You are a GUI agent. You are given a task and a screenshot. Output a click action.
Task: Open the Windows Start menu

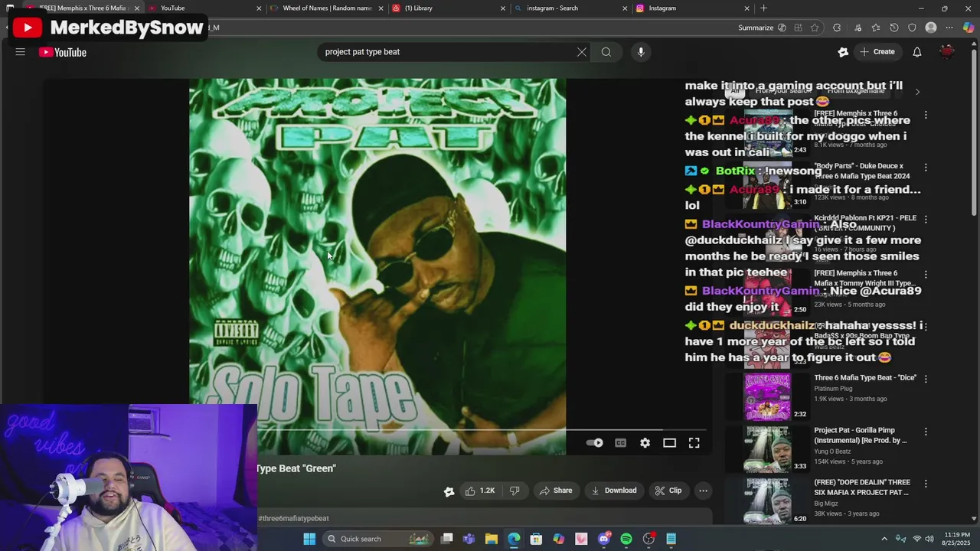309,539
